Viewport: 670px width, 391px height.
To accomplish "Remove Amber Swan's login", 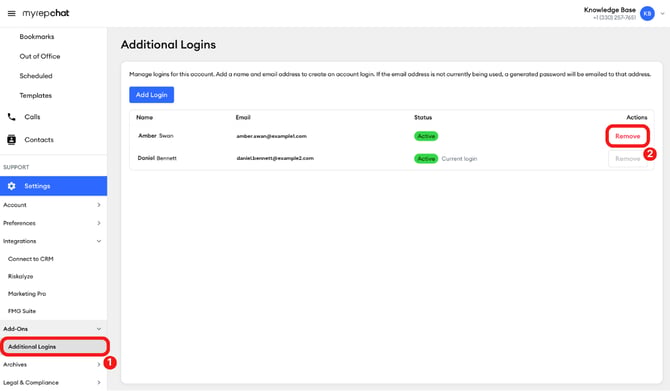I will (628, 136).
